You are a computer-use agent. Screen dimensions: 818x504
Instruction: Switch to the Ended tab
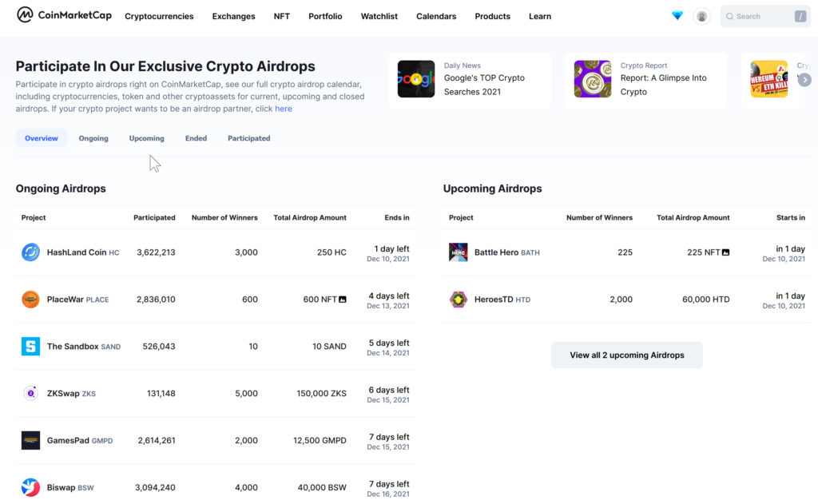tap(196, 138)
